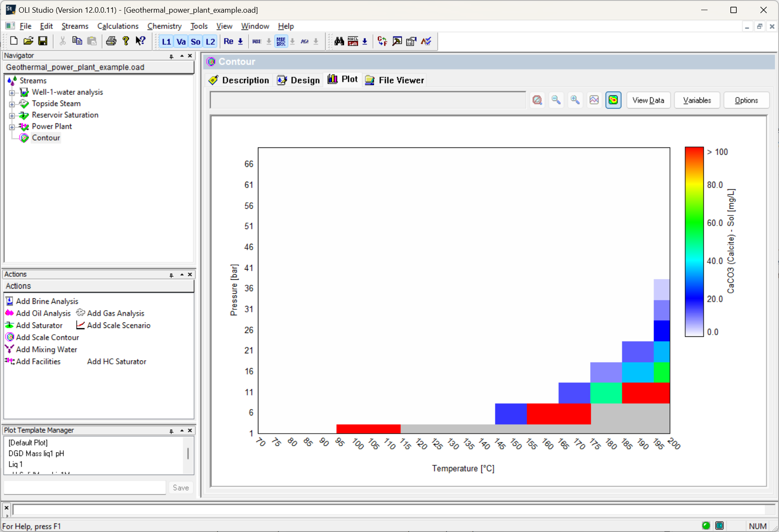Pin the Navigator panel

(x=171, y=56)
